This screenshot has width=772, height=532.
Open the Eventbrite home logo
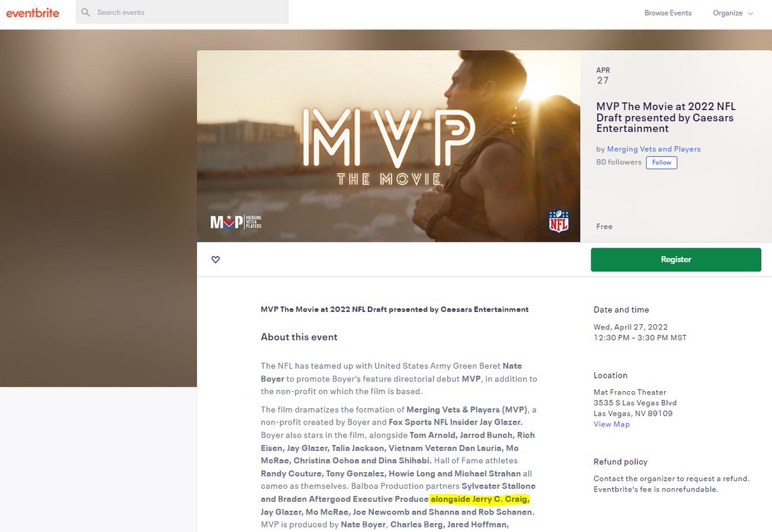tap(33, 12)
